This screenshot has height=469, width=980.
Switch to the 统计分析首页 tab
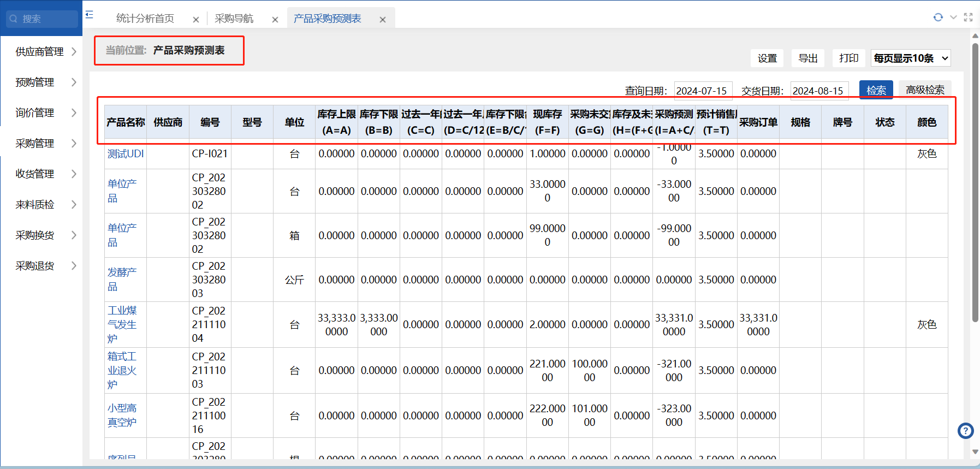pos(145,19)
